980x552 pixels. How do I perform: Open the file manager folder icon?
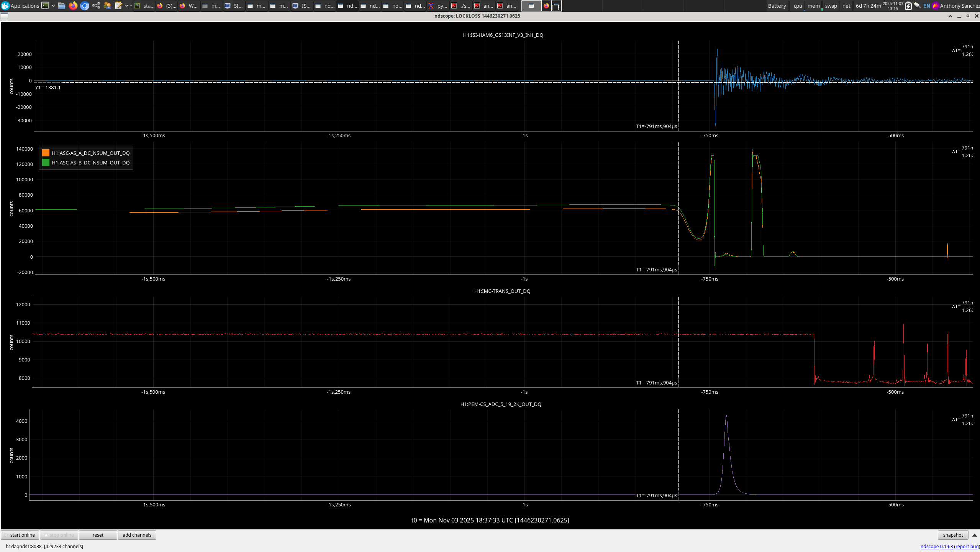(x=62, y=6)
